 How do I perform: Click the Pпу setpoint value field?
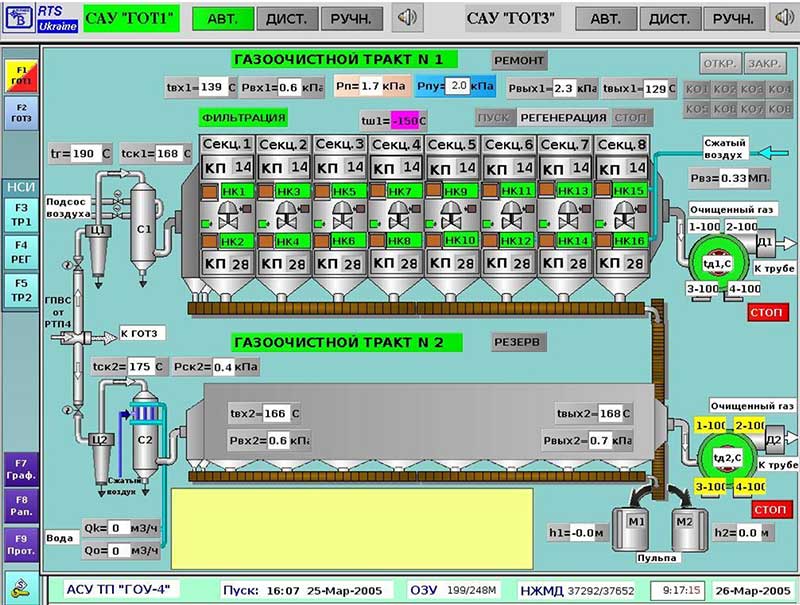pyautogui.click(x=458, y=87)
